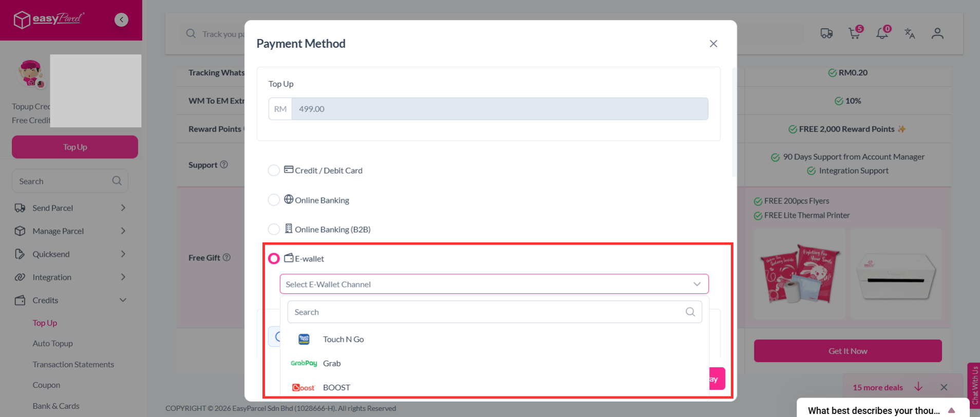Click the sidebar Search field
Screen dimensions: 980x417
tap(70, 181)
